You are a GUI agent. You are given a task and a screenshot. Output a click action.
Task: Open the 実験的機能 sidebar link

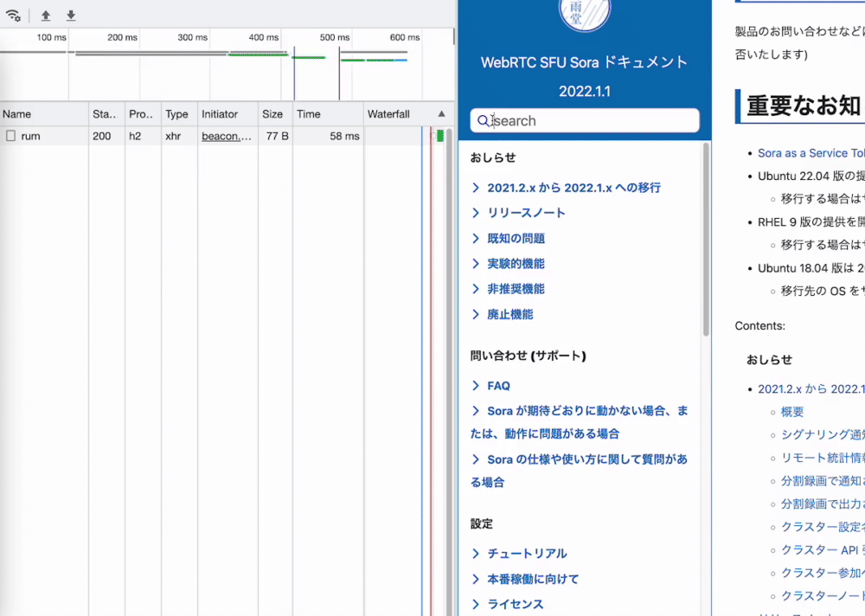516,264
